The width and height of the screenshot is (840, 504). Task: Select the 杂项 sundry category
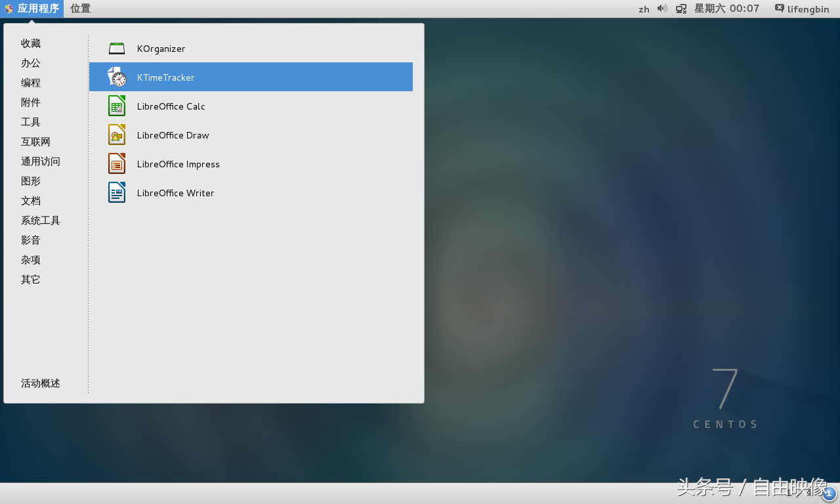(x=31, y=260)
